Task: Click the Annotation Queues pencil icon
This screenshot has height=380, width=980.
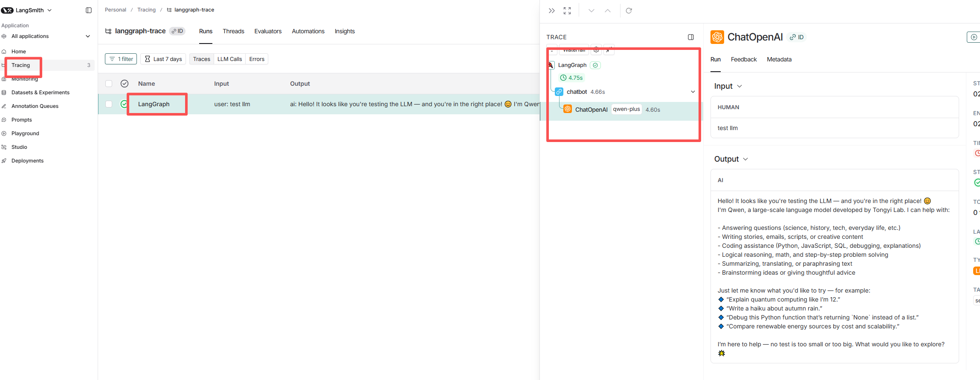Action: pyautogui.click(x=4, y=106)
